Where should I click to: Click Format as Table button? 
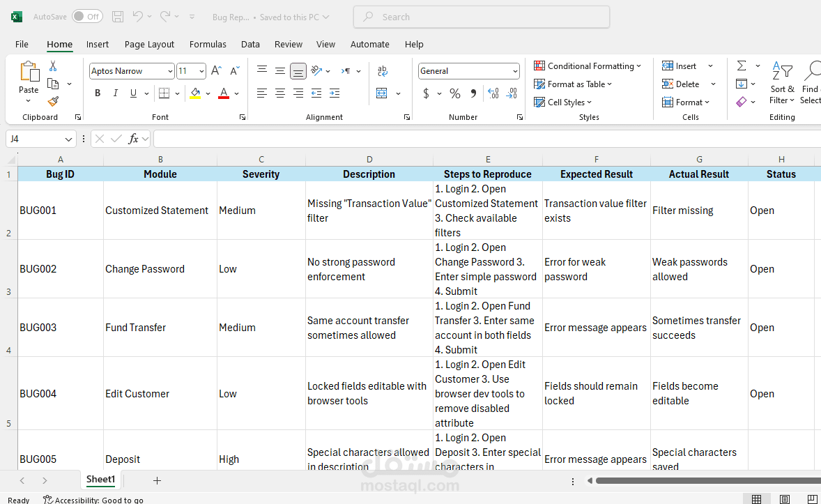tap(573, 84)
